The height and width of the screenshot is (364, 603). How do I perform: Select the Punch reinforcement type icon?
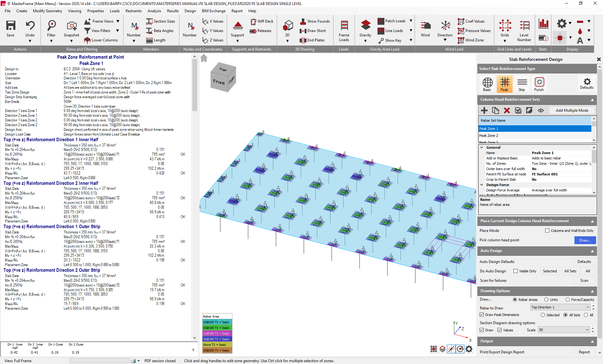[539, 84]
